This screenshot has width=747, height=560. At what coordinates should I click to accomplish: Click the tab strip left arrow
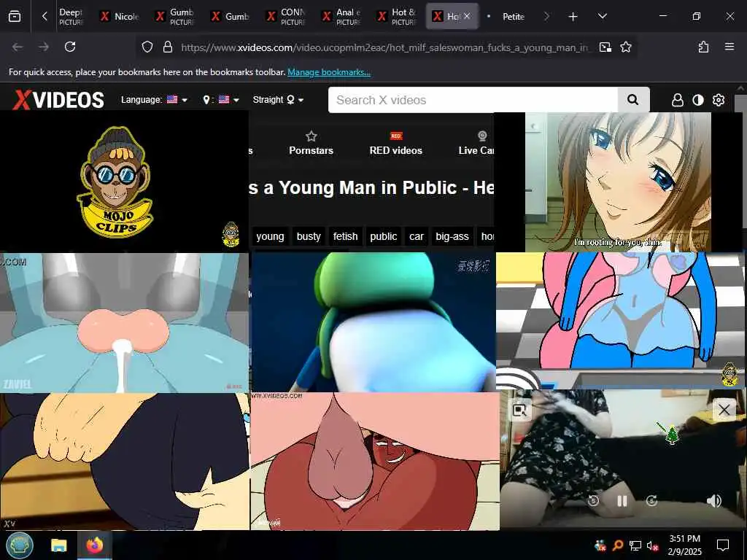pyautogui.click(x=44, y=16)
